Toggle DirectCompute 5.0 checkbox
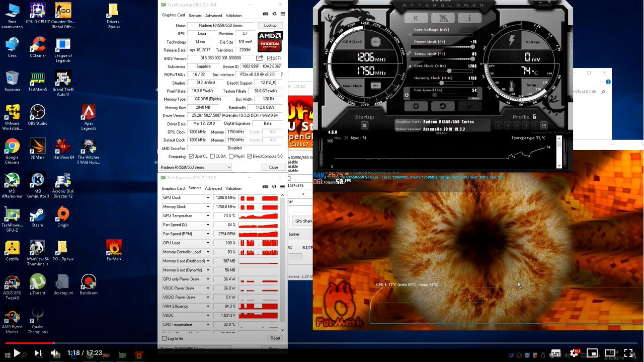This screenshot has height=362, width=644. coord(250,157)
